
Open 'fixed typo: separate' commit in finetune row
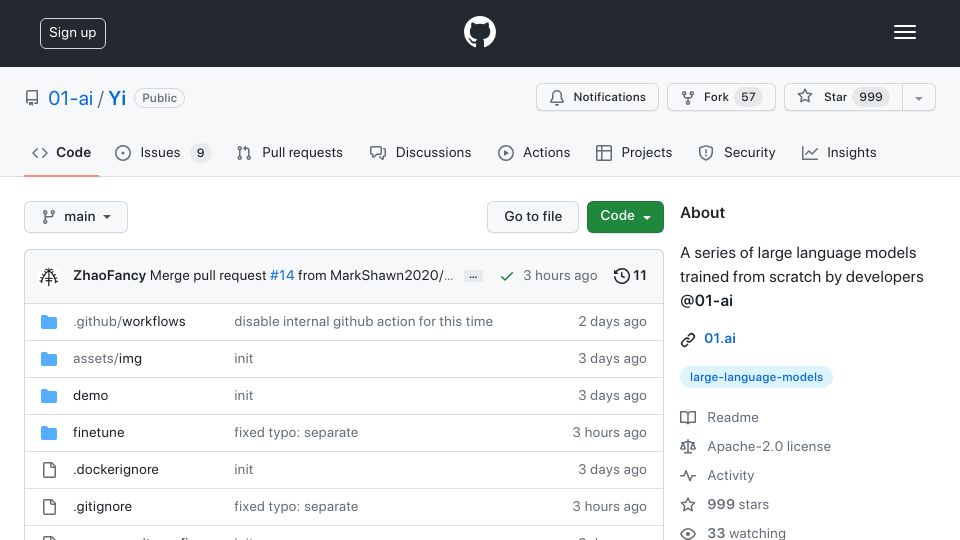click(296, 432)
